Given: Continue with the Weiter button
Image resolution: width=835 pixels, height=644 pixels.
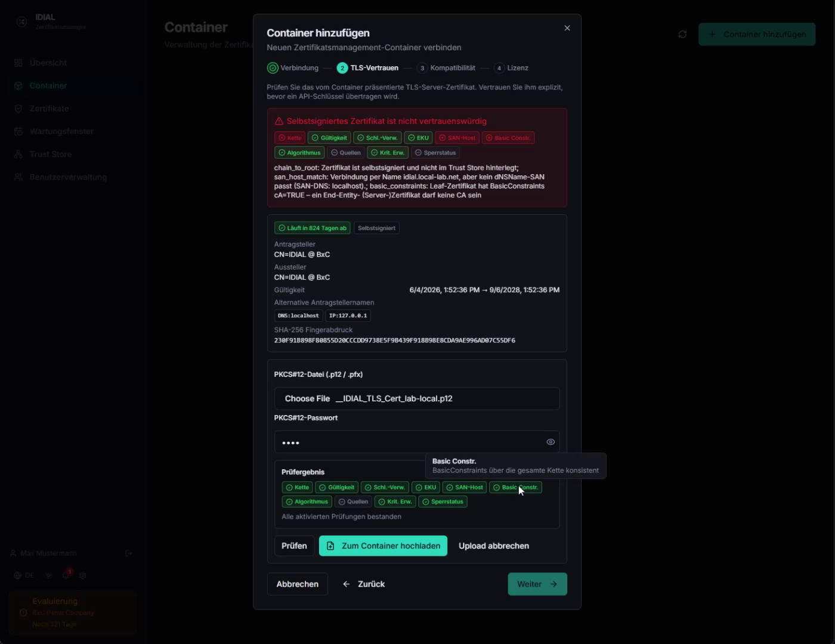Looking at the screenshot, I should 537,584.
